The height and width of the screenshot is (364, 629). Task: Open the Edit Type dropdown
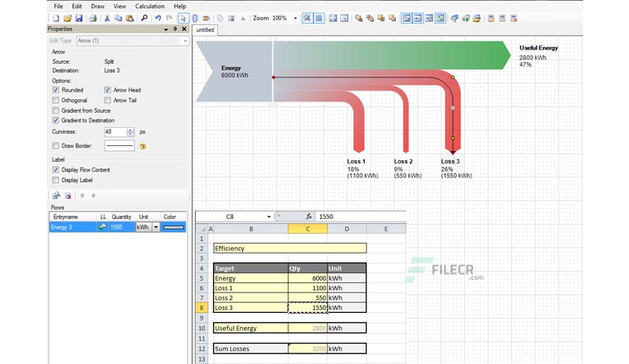132,41
